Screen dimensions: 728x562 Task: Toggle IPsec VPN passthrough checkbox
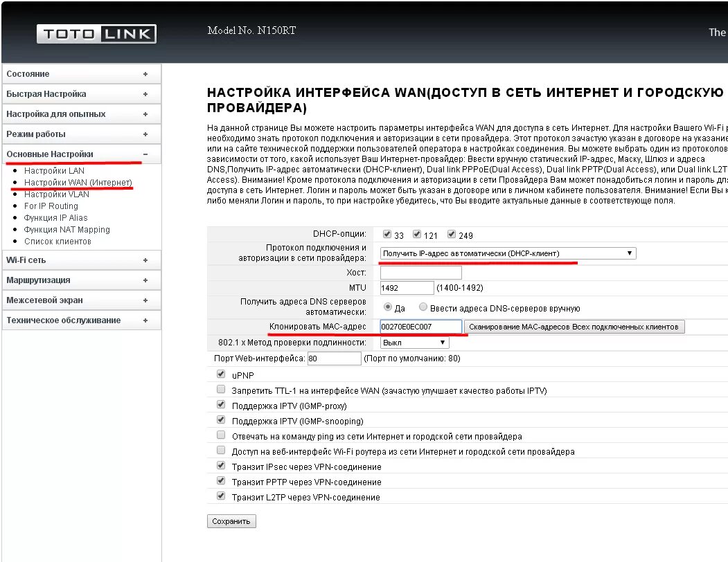click(x=221, y=466)
